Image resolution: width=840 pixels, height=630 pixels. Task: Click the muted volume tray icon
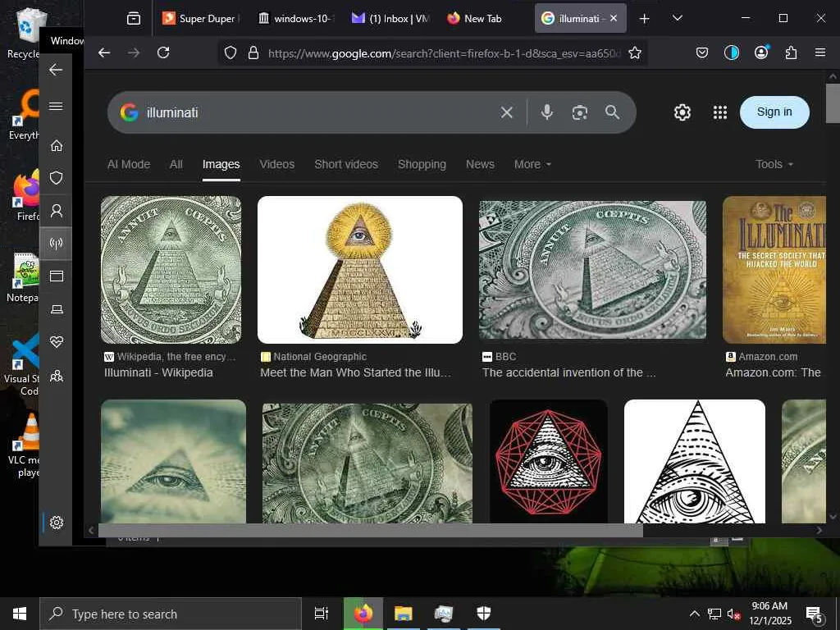(733, 614)
